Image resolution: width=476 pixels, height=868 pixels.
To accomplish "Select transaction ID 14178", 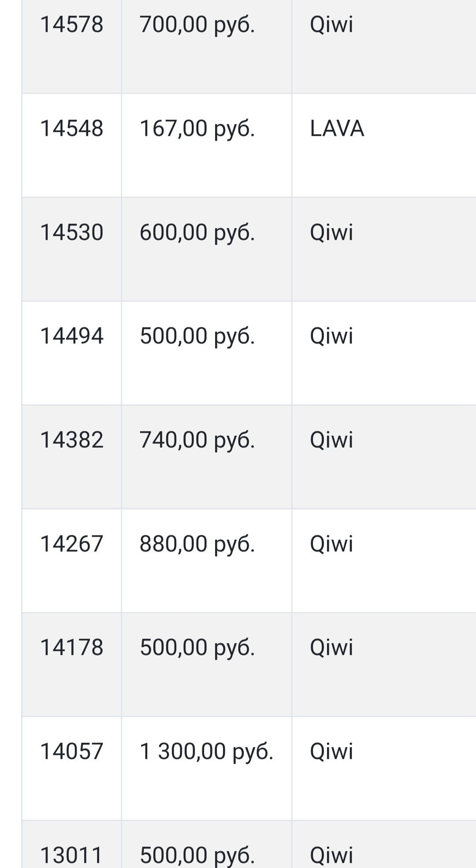I will [x=71, y=648].
